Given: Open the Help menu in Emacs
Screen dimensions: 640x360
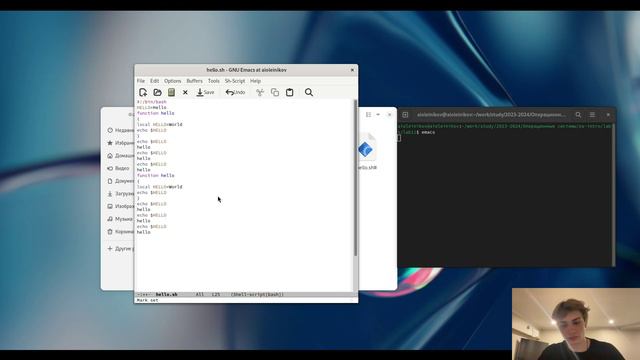Looking at the screenshot, I should [x=255, y=81].
